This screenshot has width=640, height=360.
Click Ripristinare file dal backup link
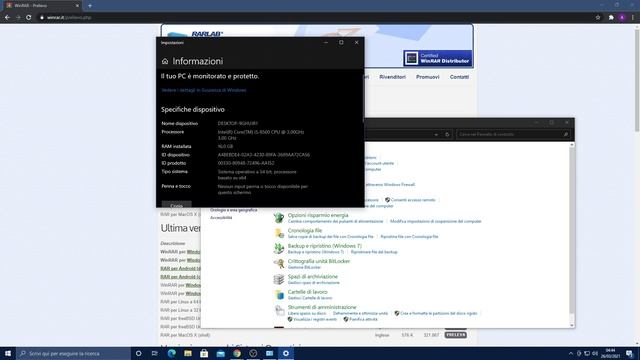coord(374,252)
